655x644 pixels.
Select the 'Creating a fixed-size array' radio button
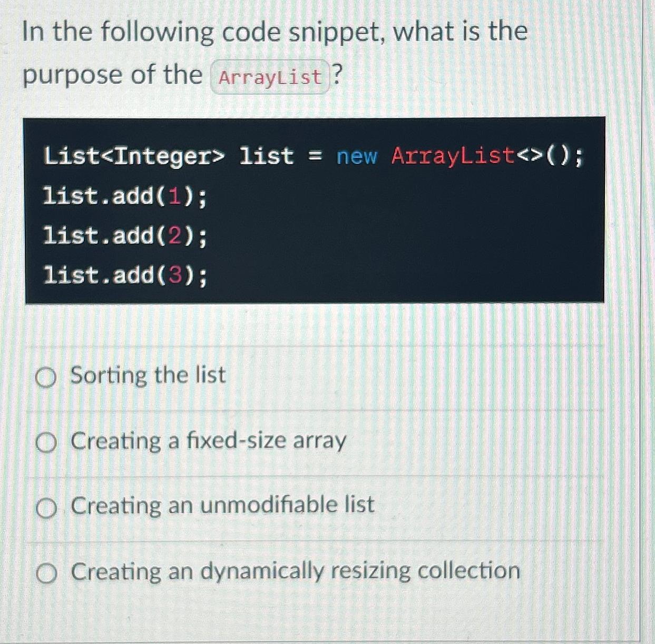(46, 443)
